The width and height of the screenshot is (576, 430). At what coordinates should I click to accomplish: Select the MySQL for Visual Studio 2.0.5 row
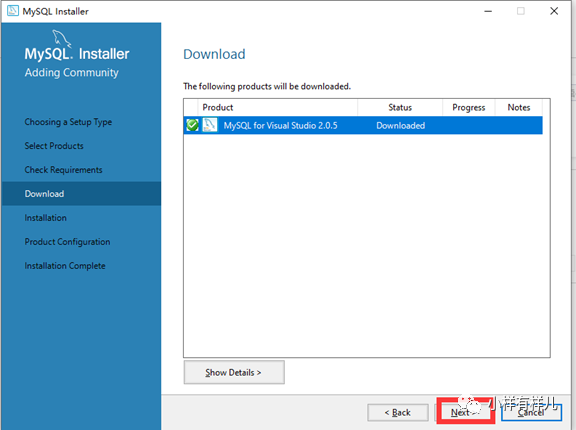pos(363,126)
